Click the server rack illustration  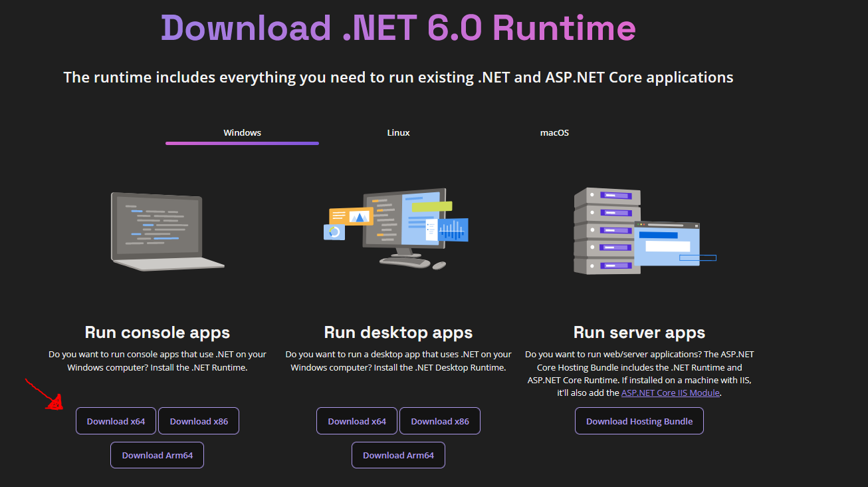[x=606, y=230]
